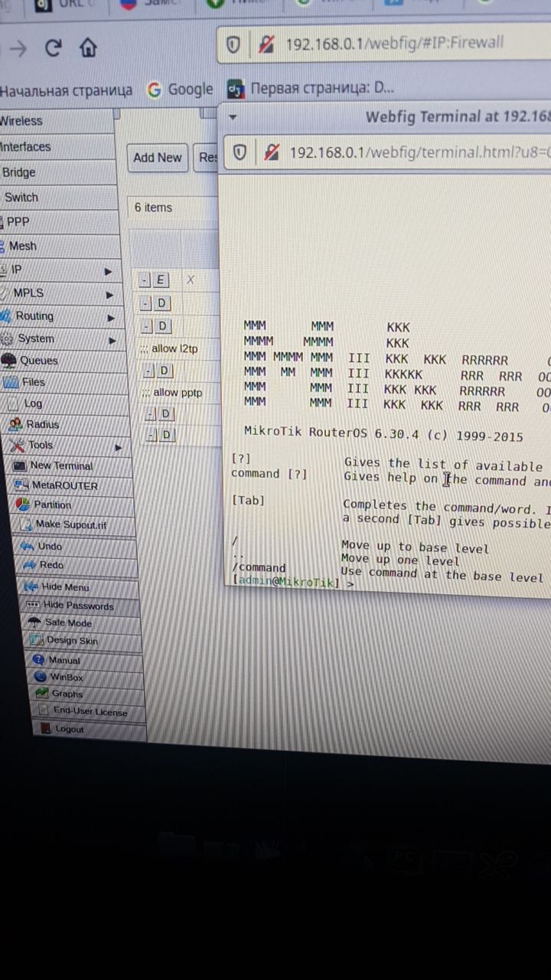Click the allow pptp comment row
The width and height of the screenshot is (551, 980).
point(171,393)
